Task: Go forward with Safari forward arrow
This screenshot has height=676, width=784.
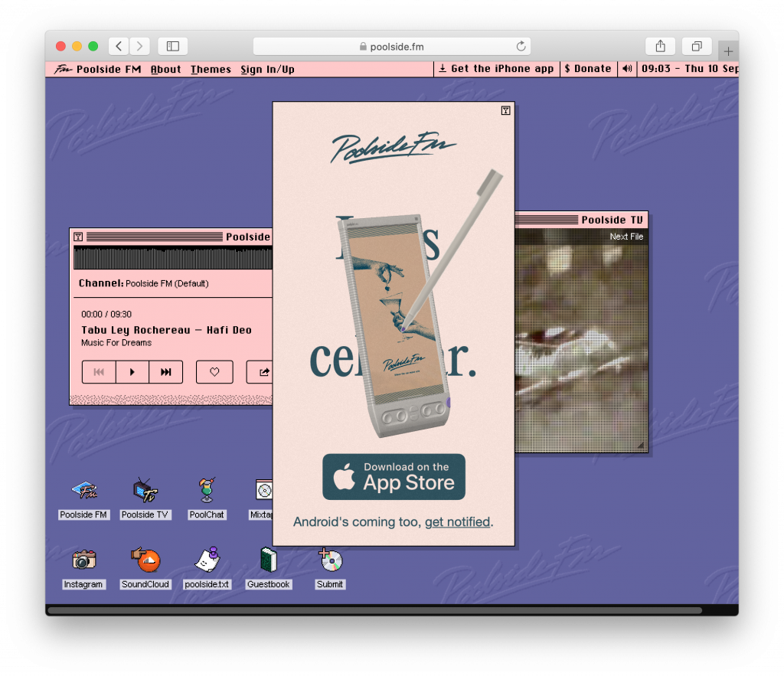Action: tap(139, 46)
